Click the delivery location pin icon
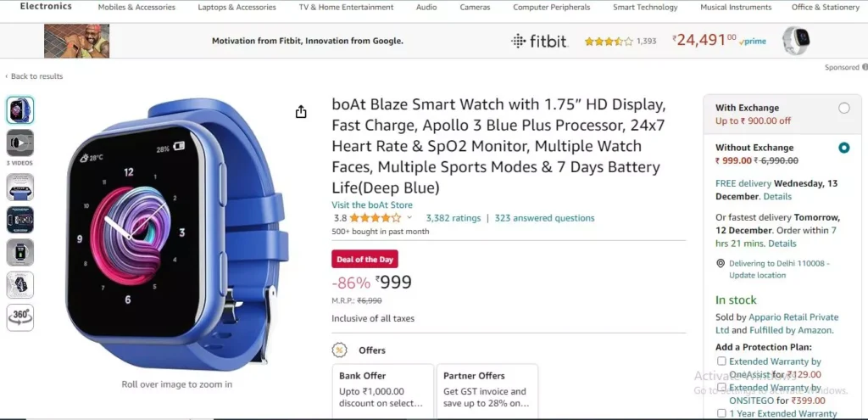868x420 pixels. click(x=721, y=263)
